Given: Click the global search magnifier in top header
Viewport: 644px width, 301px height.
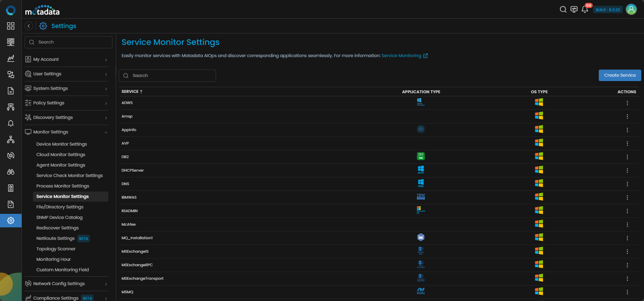Looking at the screenshot, I should pos(563,9).
